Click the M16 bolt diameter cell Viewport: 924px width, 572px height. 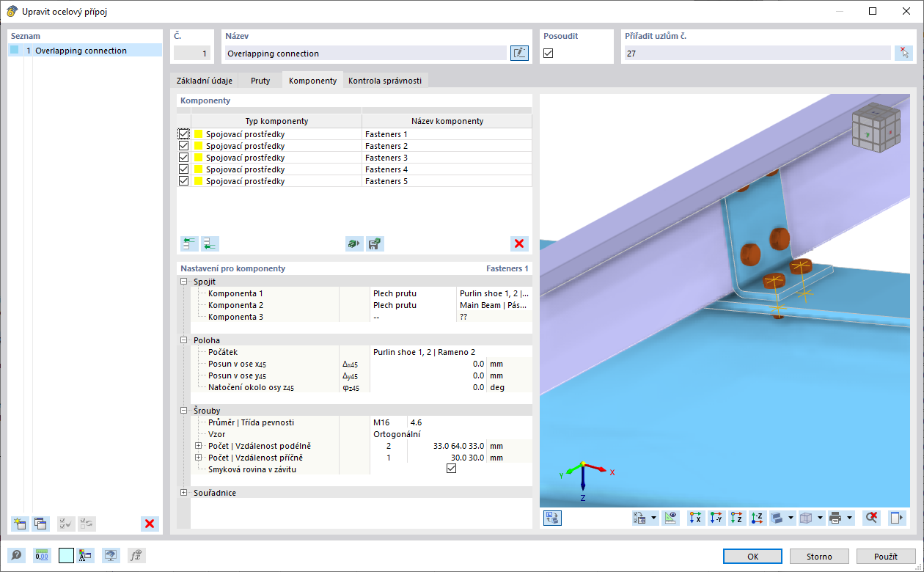click(x=389, y=422)
